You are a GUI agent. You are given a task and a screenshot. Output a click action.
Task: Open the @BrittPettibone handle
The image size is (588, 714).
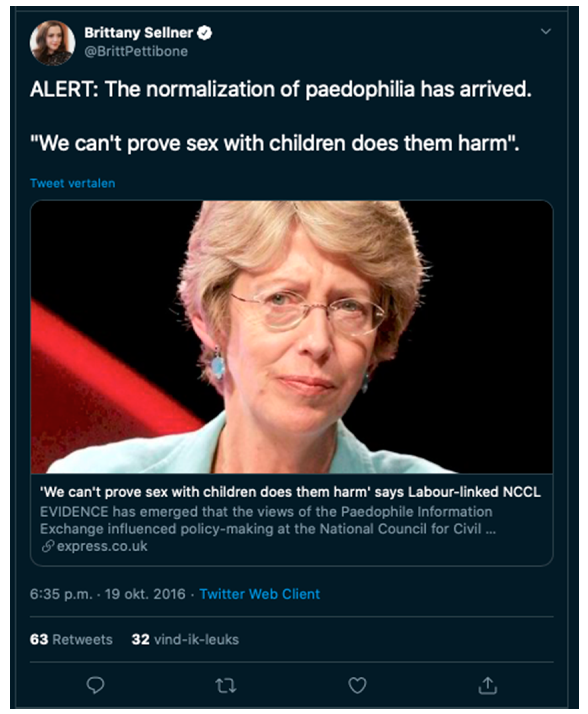pos(136,51)
